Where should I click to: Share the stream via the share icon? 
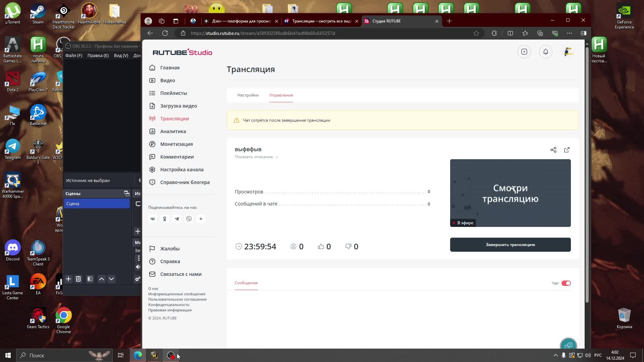[x=553, y=150]
